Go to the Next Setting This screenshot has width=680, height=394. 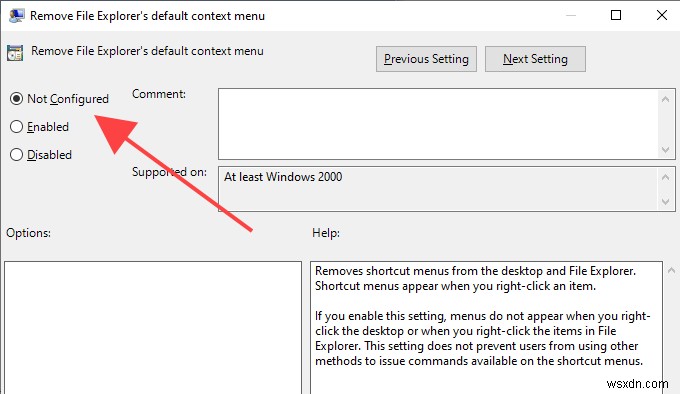(x=535, y=59)
